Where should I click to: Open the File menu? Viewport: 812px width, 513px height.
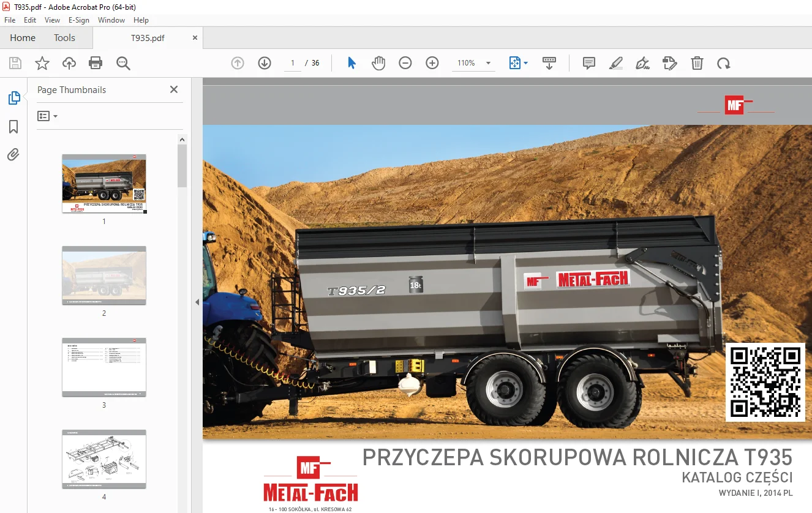point(10,20)
